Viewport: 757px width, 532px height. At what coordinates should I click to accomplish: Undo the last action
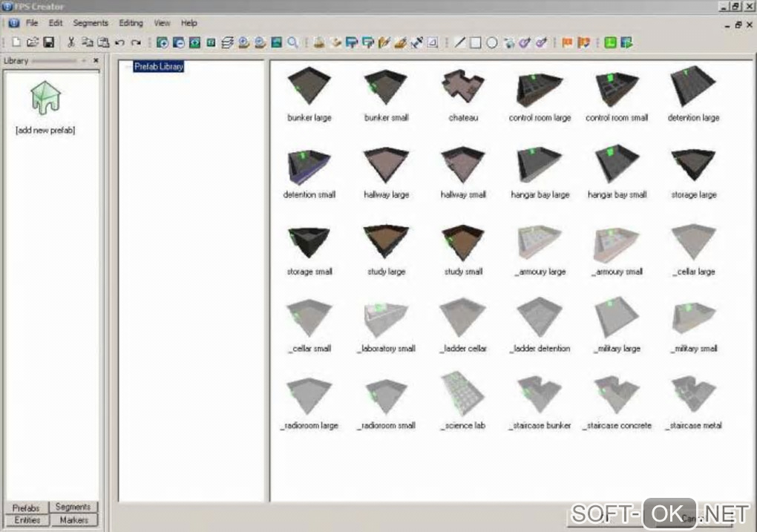[119, 42]
